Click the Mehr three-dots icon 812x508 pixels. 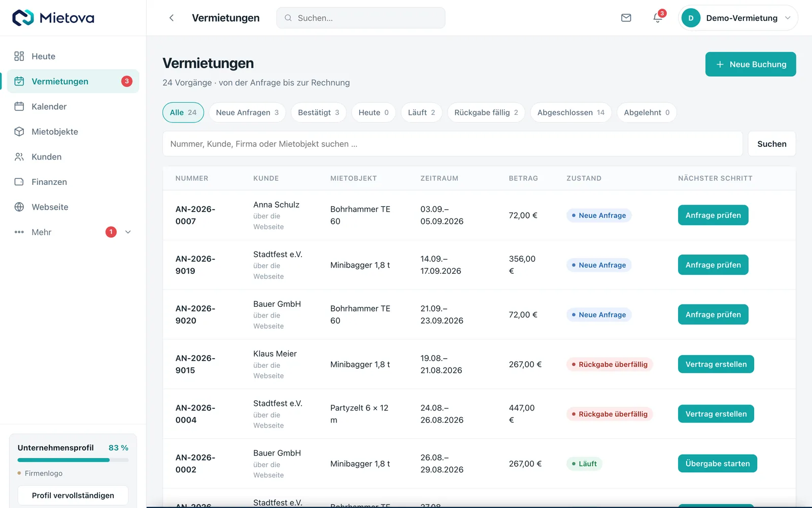click(19, 232)
